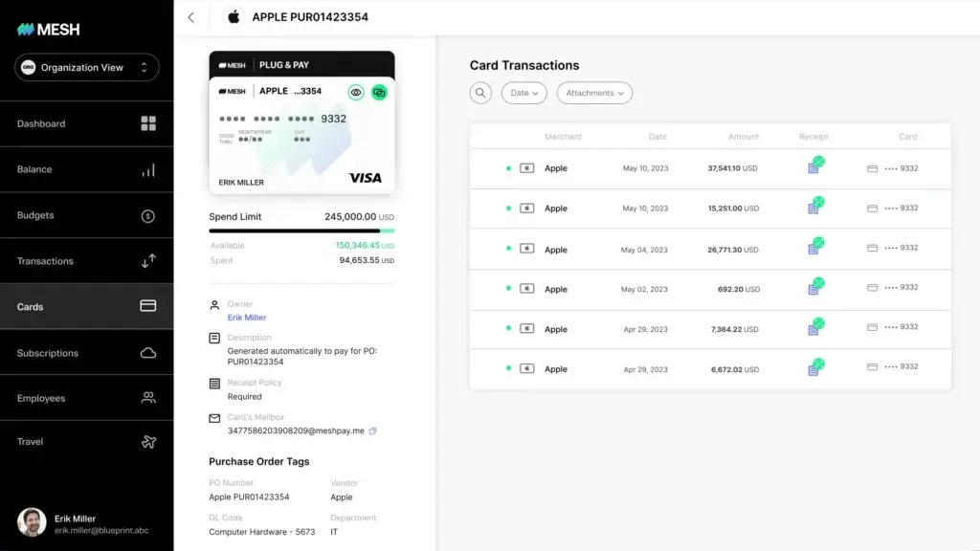Viewport: 980px width, 551px height.
Task: Click merchant icon on 37,541.10 USD row
Action: tap(527, 168)
